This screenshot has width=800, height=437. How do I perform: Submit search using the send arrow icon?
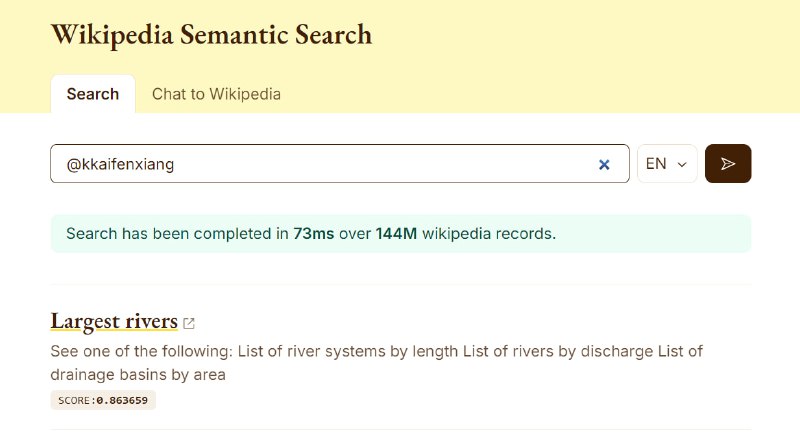pyautogui.click(x=728, y=164)
